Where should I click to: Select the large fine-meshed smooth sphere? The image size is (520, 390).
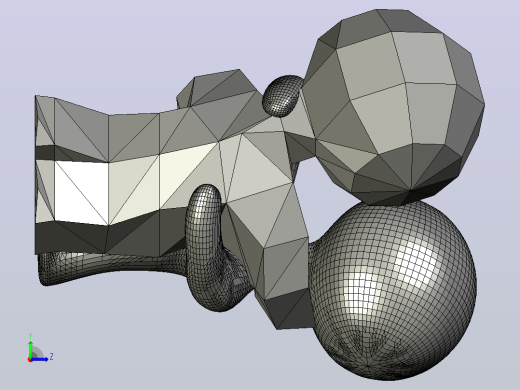click(x=393, y=290)
